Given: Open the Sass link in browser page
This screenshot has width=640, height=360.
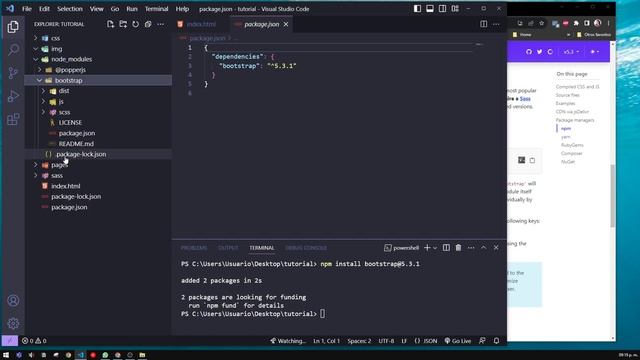Looking at the screenshot, I should pos(525,99).
